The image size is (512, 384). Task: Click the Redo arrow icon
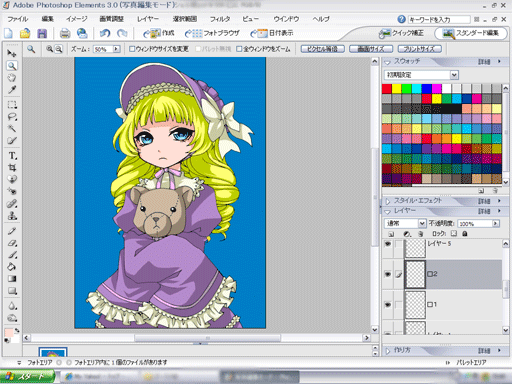pos(122,33)
